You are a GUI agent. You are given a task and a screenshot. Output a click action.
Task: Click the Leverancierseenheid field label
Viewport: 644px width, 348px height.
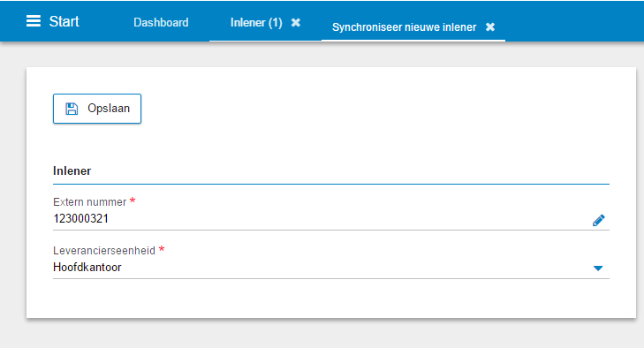click(104, 251)
